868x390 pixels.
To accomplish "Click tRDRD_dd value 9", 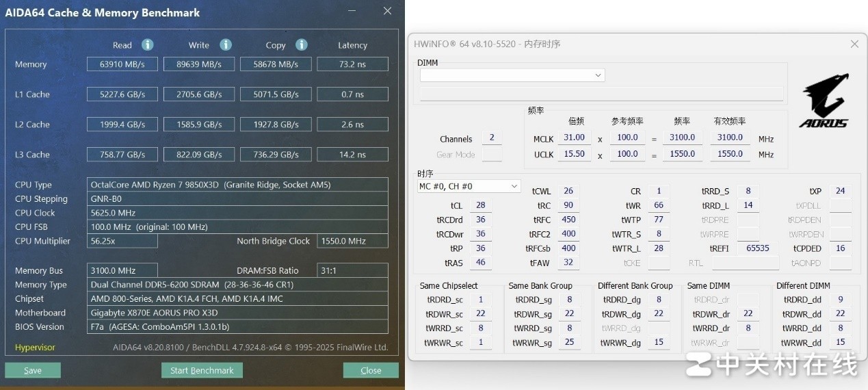I will [840, 300].
